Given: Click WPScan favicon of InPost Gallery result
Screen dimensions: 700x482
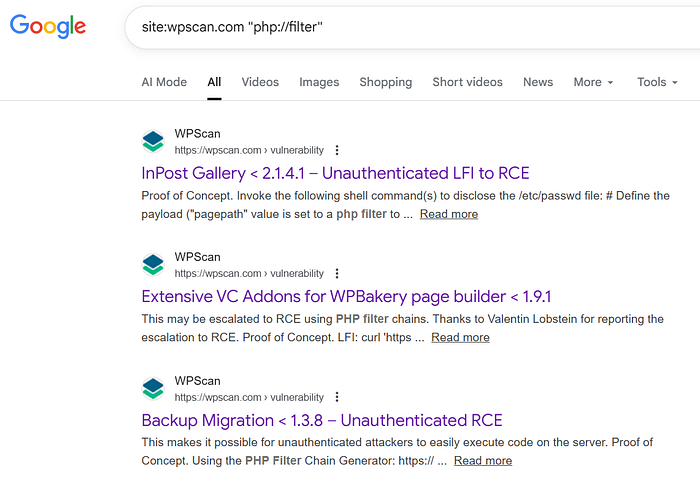Looking at the screenshot, I should point(153,141).
